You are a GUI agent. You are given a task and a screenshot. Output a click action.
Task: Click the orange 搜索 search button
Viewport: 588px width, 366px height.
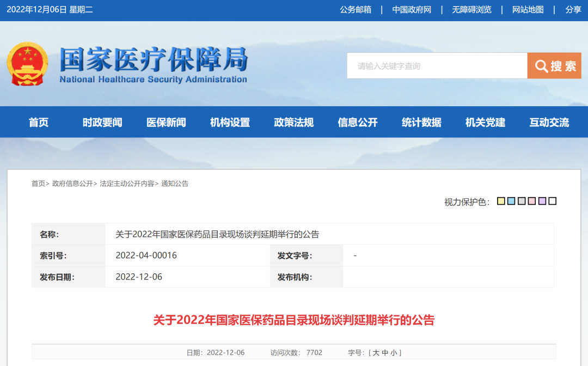554,65
